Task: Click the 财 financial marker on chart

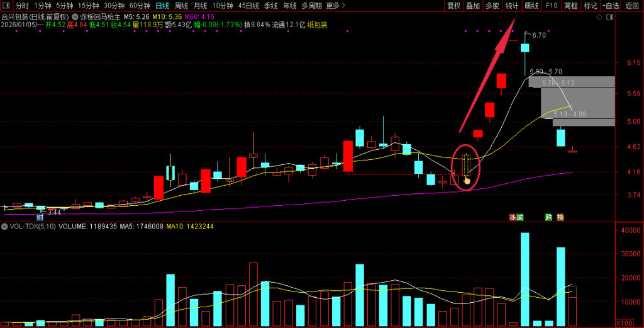Action: coord(40,217)
